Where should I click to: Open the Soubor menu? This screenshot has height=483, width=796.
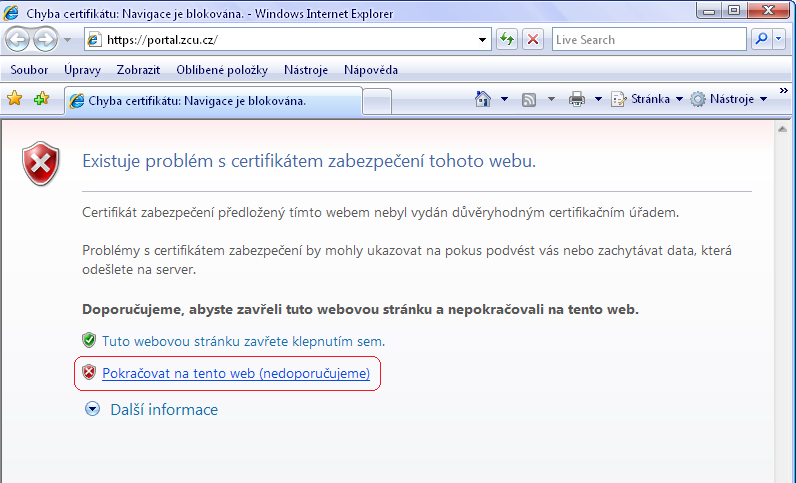click(x=29, y=70)
